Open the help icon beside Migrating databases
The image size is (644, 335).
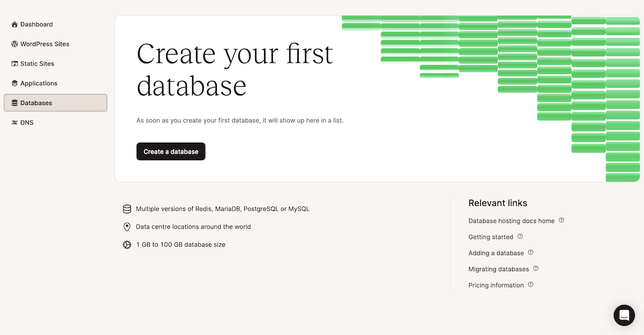click(535, 267)
